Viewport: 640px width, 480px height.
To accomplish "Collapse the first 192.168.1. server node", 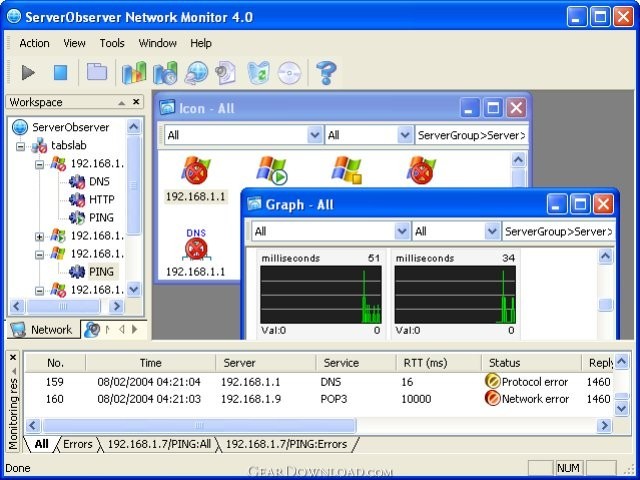I will (39, 164).
